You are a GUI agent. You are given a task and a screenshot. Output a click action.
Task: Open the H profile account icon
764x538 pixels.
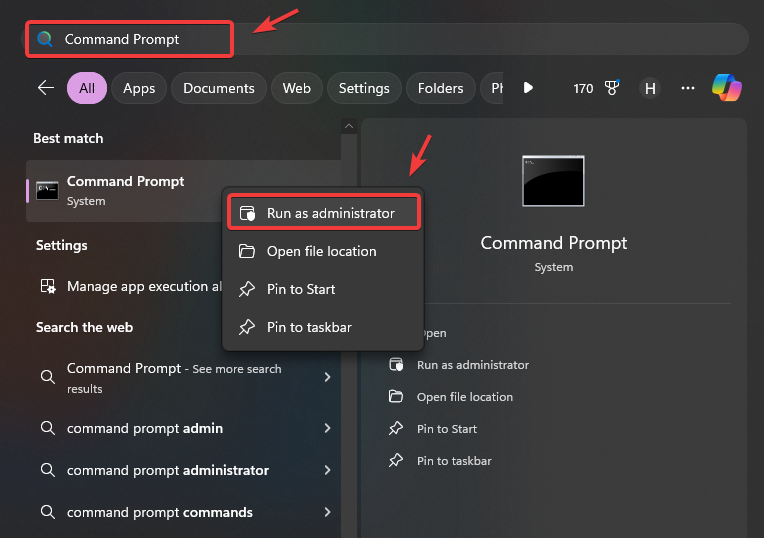[x=650, y=88]
